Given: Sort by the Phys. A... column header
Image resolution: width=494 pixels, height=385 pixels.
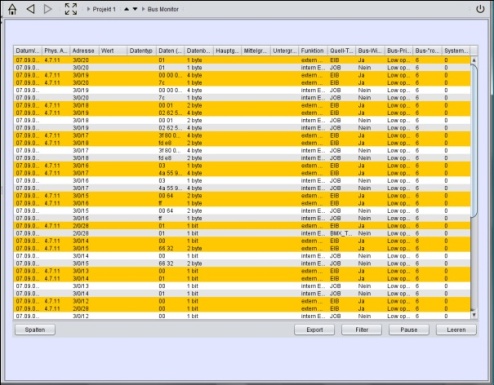Looking at the screenshot, I should pos(56,51).
